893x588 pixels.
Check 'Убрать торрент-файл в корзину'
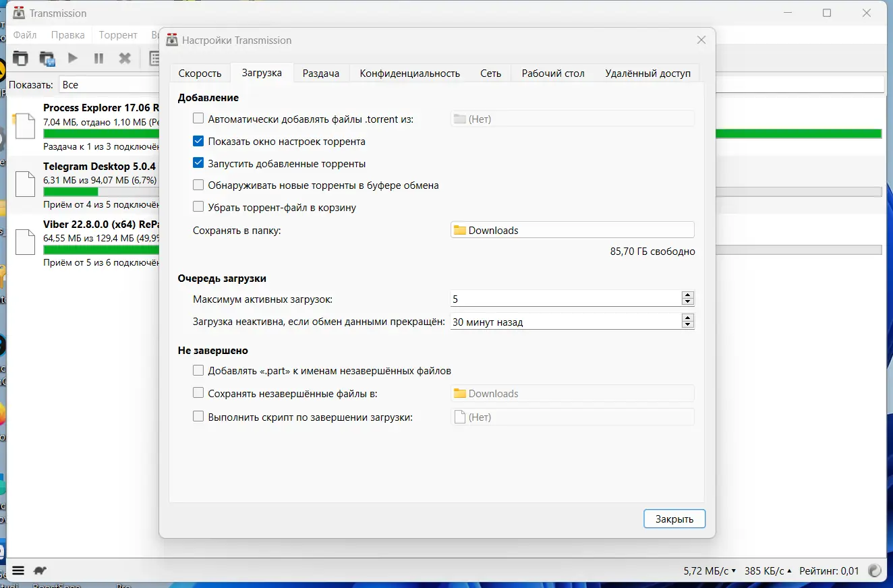[198, 207]
